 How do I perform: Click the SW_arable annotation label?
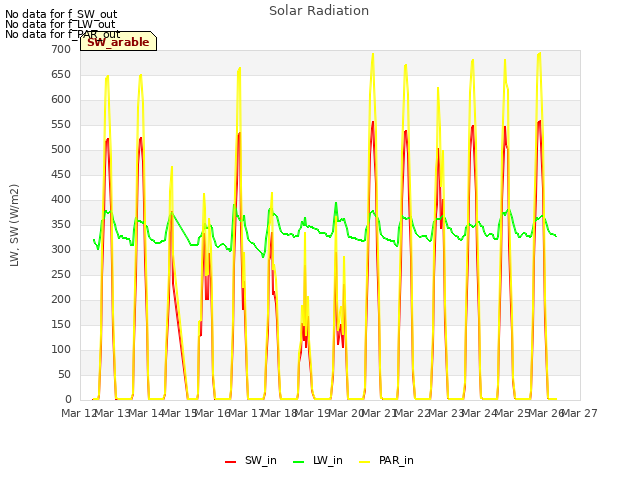click(x=118, y=42)
